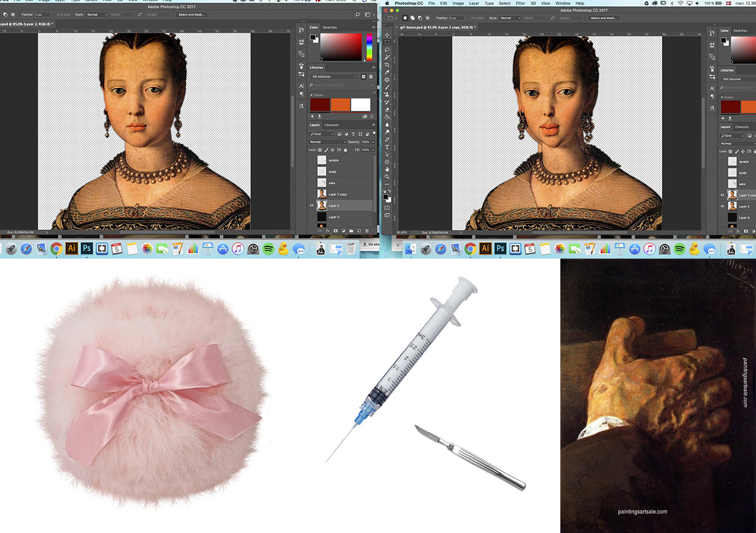Open Photoshop CC application menu in right window
Screen dimensions: 756x533
point(408,3)
